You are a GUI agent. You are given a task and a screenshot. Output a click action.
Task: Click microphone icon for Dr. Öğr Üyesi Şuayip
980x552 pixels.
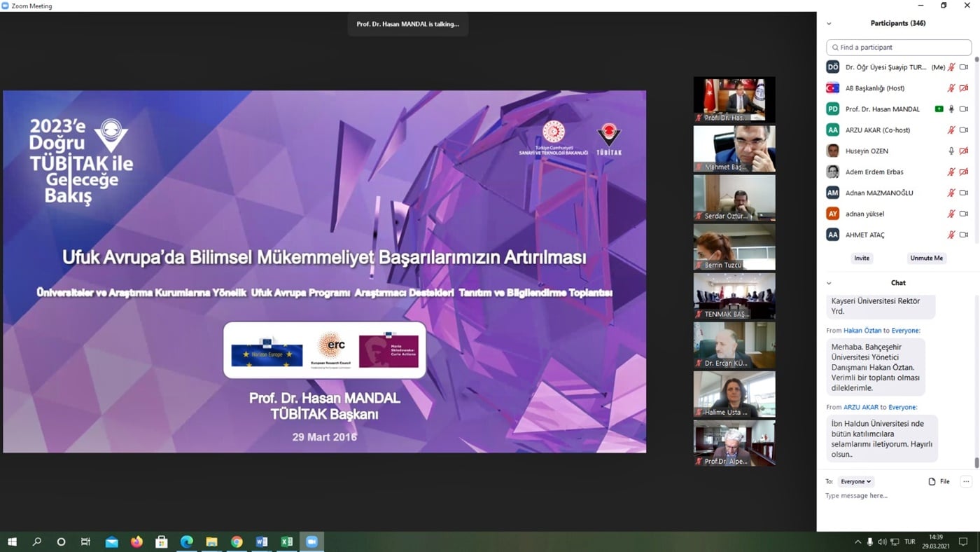(951, 67)
